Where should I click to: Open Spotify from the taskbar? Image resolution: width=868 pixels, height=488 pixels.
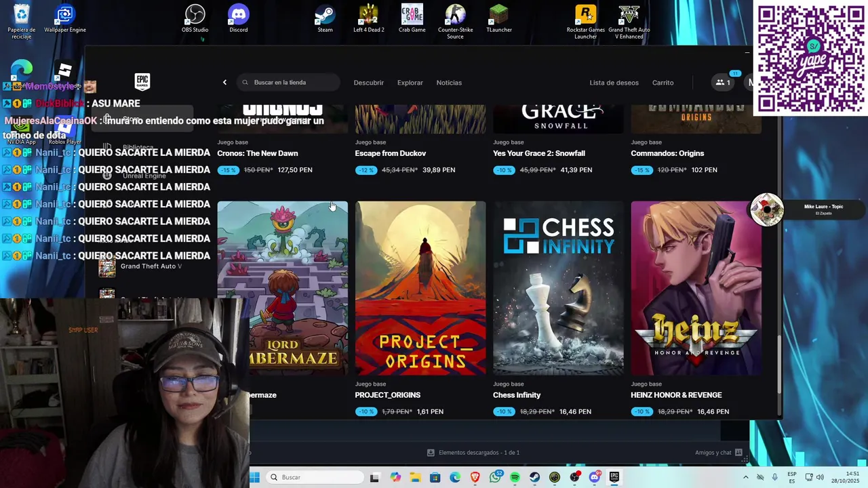pyautogui.click(x=515, y=477)
